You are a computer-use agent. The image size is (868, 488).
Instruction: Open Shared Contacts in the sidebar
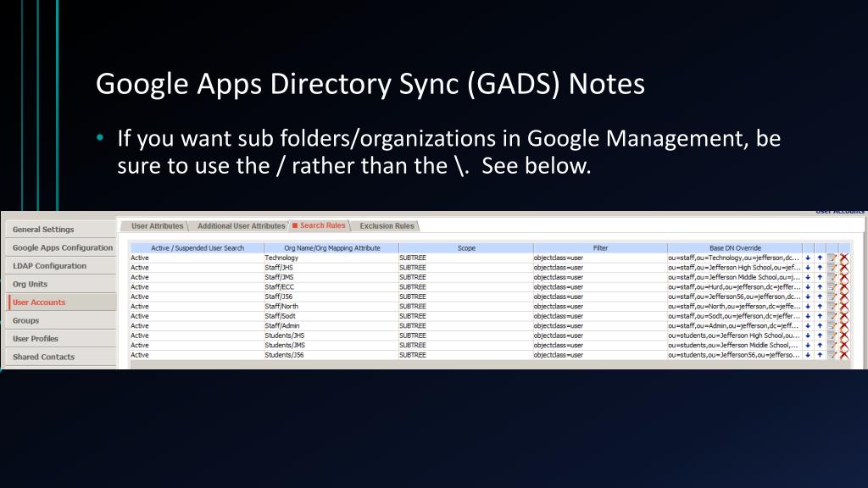click(61, 357)
